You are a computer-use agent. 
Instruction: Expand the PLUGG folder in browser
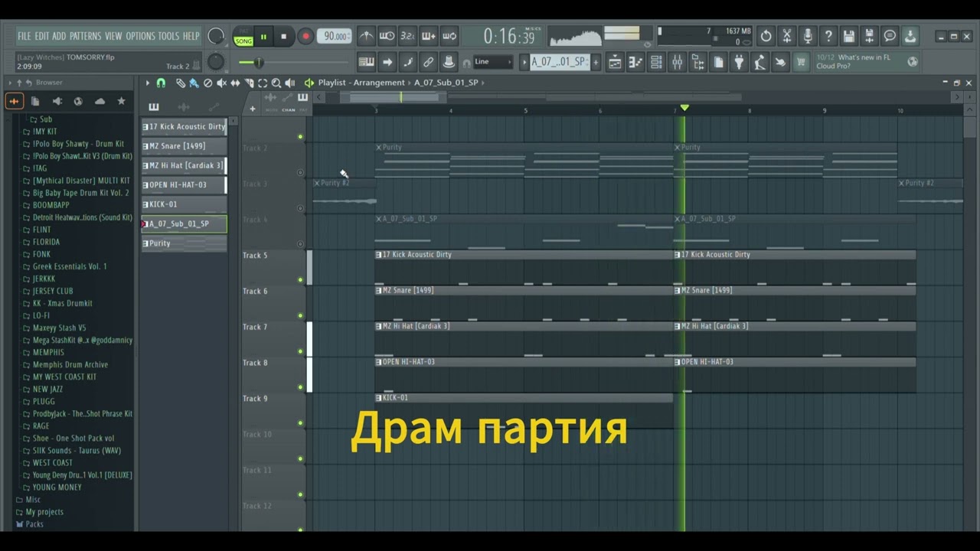coord(44,402)
